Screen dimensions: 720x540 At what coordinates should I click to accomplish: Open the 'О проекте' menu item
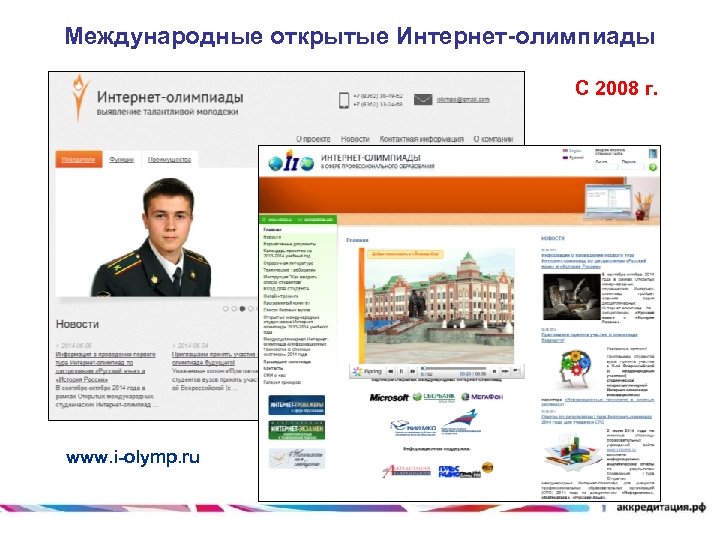coord(313,139)
